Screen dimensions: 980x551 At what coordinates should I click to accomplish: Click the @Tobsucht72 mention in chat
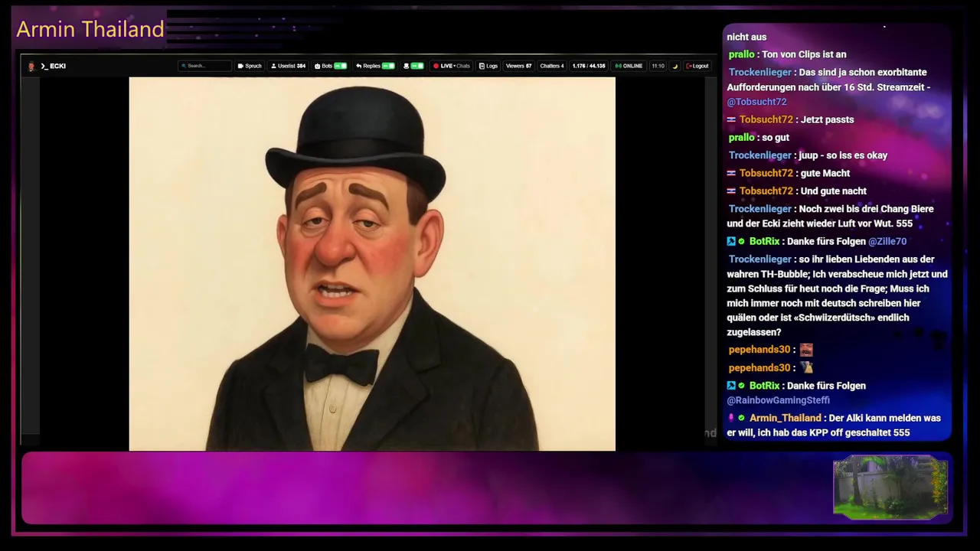pos(756,102)
